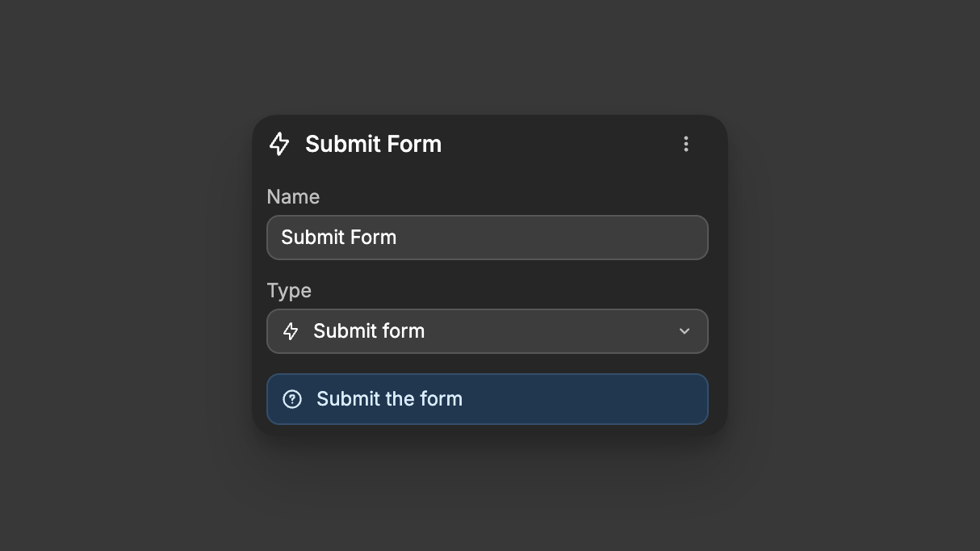Click the lightning icon inside the Type selector
The width and height of the screenshot is (980, 551).
[290, 331]
